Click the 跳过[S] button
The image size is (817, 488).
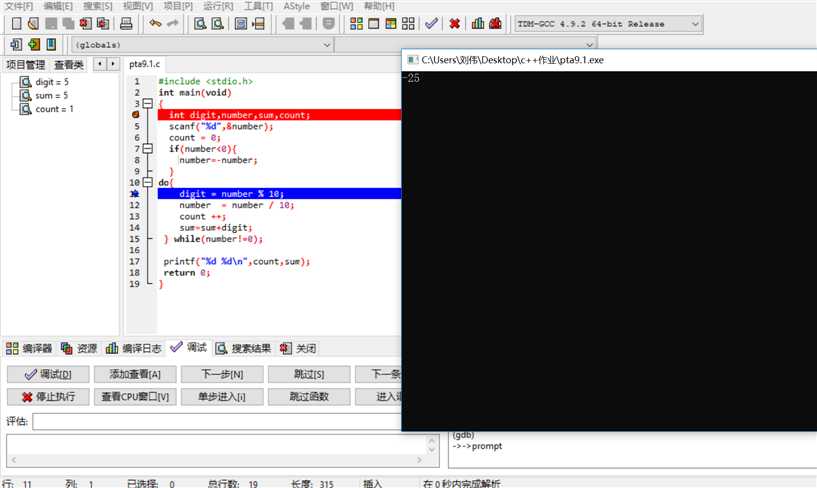(309, 374)
